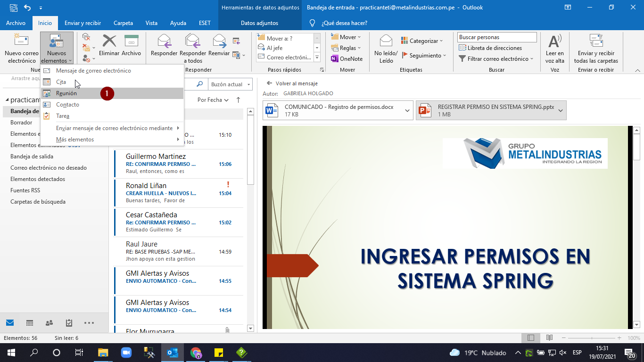Viewport: 644px width, 362px height.
Task: Select Bandeja de salida folder
Action: point(32,156)
